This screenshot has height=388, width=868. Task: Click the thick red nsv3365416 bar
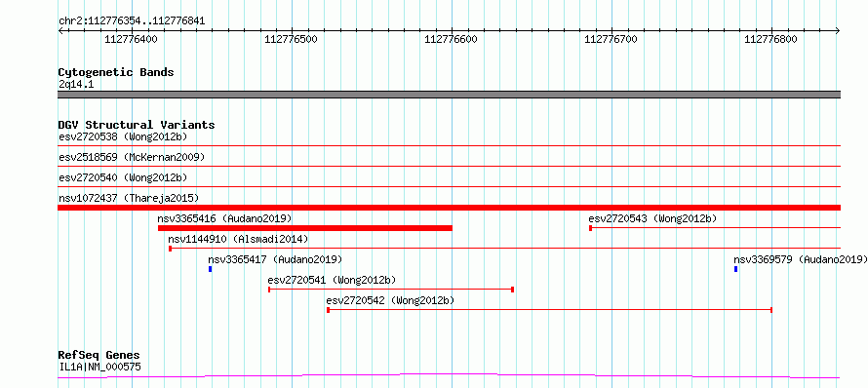305,228
